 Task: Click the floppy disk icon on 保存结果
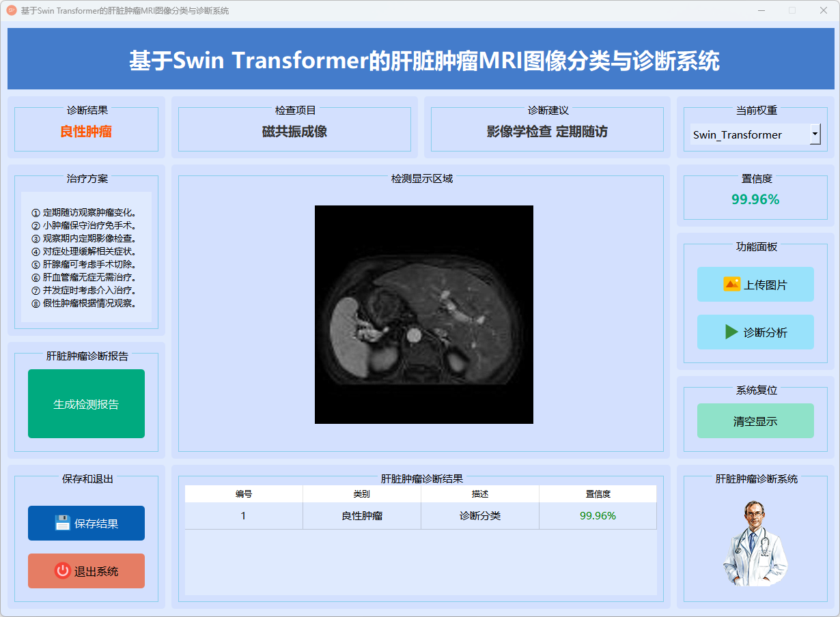pyautogui.click(x=62, y=523)
